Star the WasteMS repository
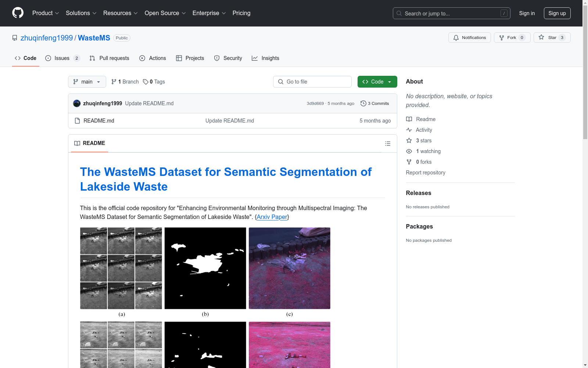Viewport: 588px width, 368px height. [x=552, y=38]
